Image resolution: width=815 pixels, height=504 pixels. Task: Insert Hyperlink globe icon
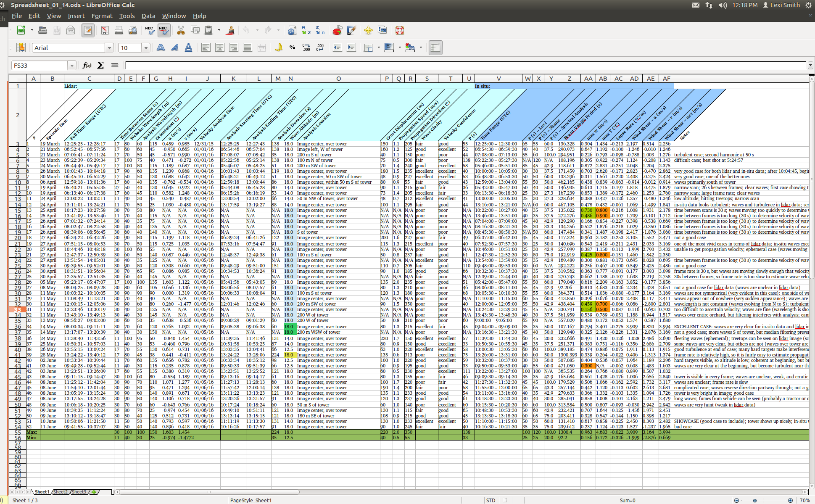pyautogui.click(x=292, y=30)
